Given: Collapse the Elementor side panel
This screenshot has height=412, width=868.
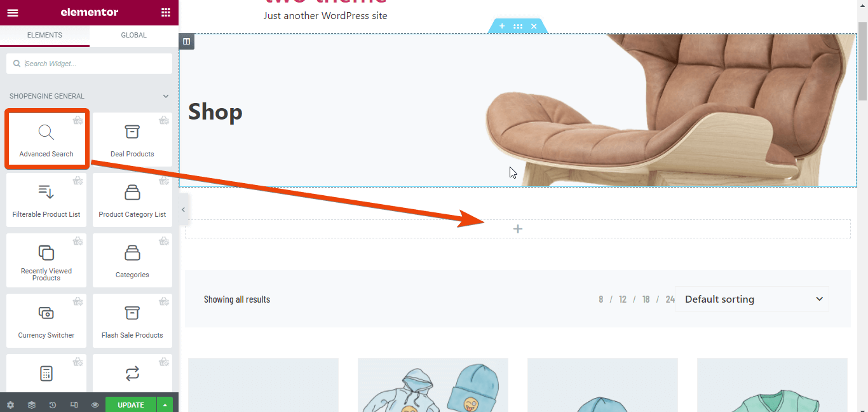Looking at the screenshot, I should pyautogui.click(x=183, y=210).
